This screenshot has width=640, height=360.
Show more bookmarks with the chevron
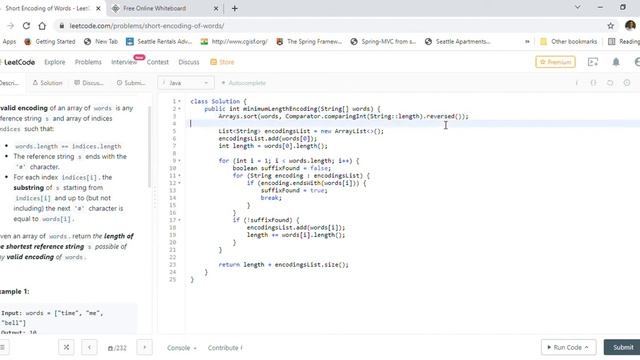(527, 42)
